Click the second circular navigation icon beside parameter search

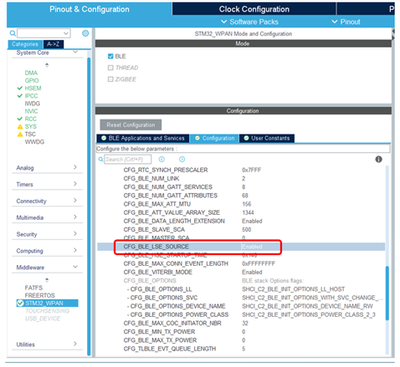click(x=182, y=159)
